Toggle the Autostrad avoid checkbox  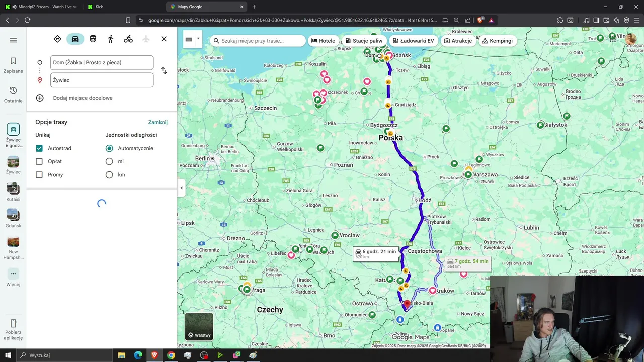39,148
